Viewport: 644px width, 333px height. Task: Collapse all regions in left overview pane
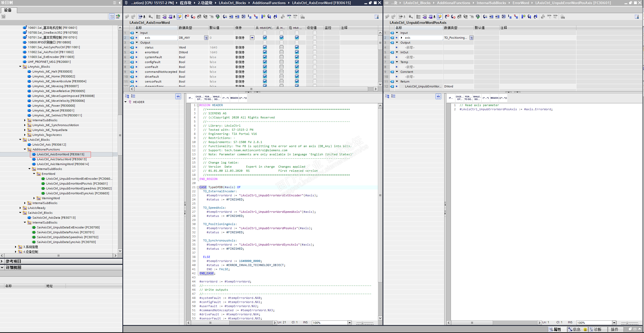pos(127,96)
